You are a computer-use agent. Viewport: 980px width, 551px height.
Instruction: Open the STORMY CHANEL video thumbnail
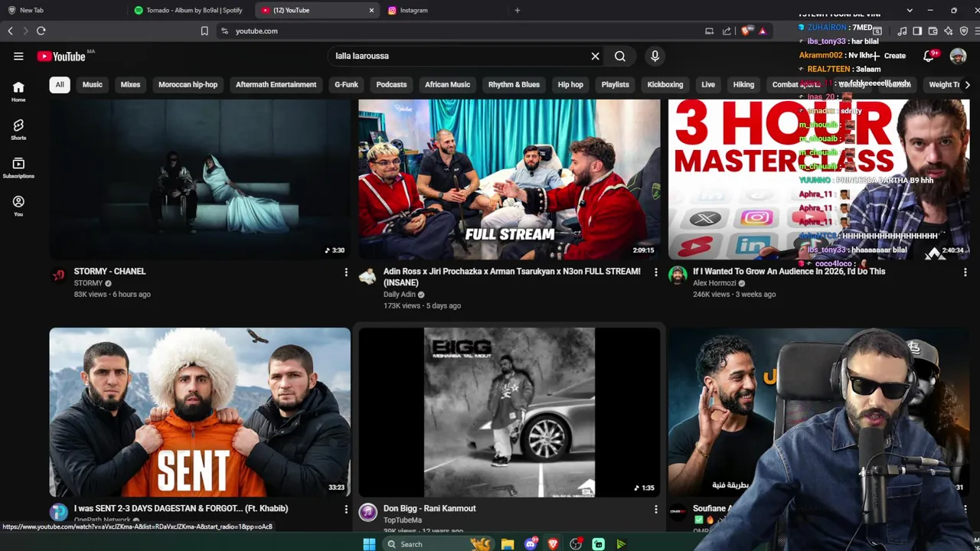pos(200,179)
